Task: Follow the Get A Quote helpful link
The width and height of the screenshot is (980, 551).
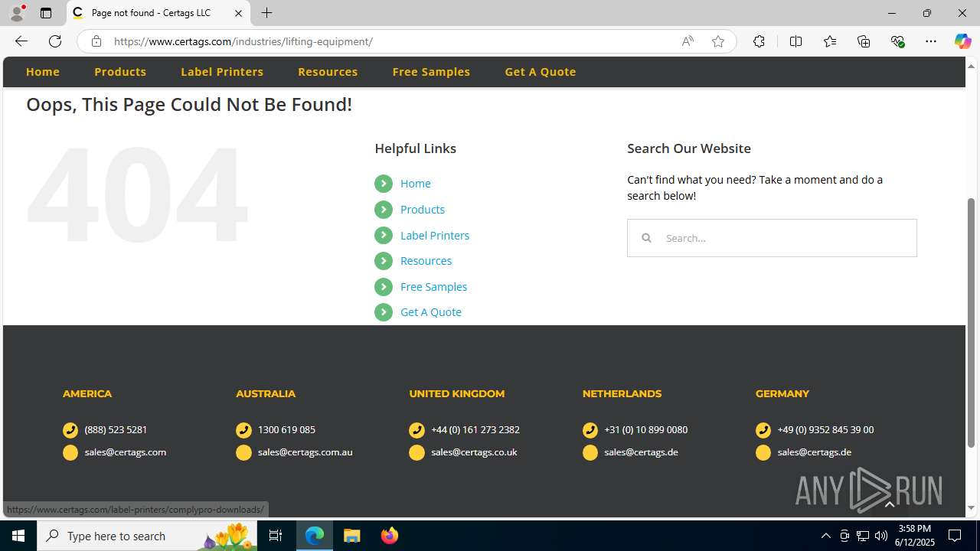Action: (x=431, y=312)
